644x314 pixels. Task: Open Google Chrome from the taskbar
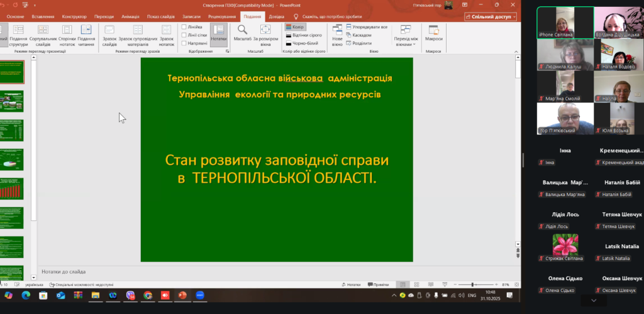pos(148,295)
